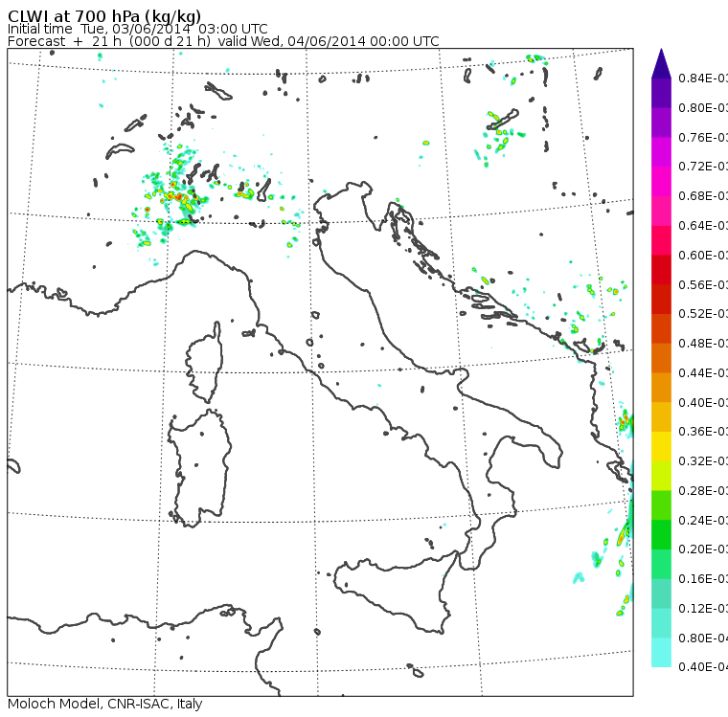Click the 0.56E-03 scale label

coord(703,284)
